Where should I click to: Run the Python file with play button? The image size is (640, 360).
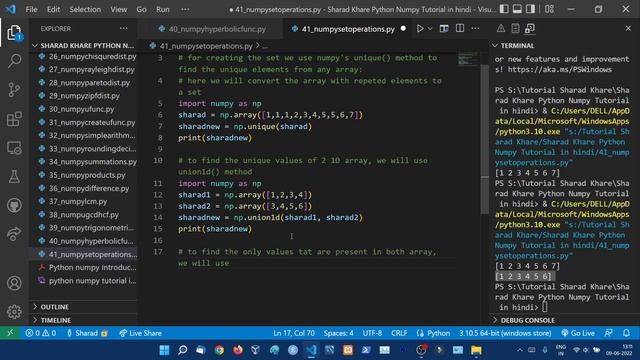click(420, 29)
